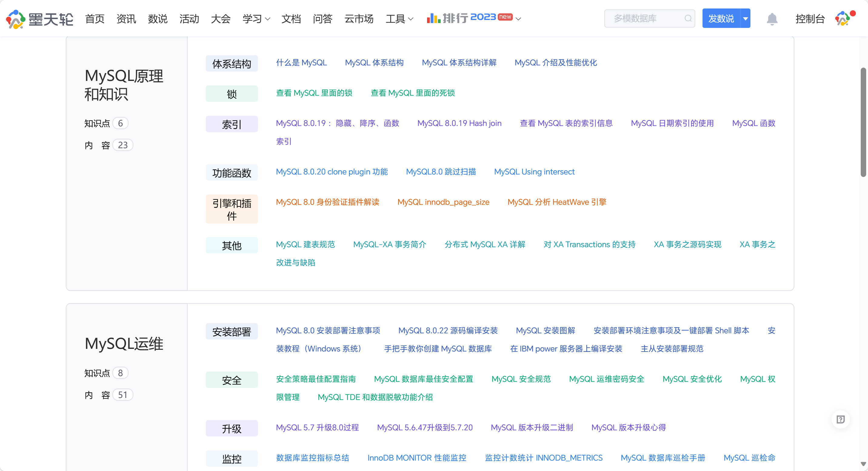
Task: Select the 功能函数 category tag
Action: tap(232, 172)
